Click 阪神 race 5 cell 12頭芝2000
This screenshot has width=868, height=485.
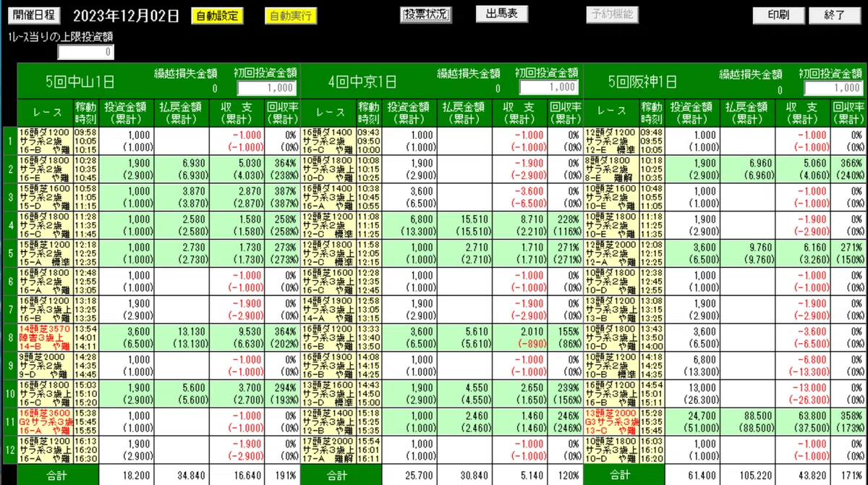point(611,253)
